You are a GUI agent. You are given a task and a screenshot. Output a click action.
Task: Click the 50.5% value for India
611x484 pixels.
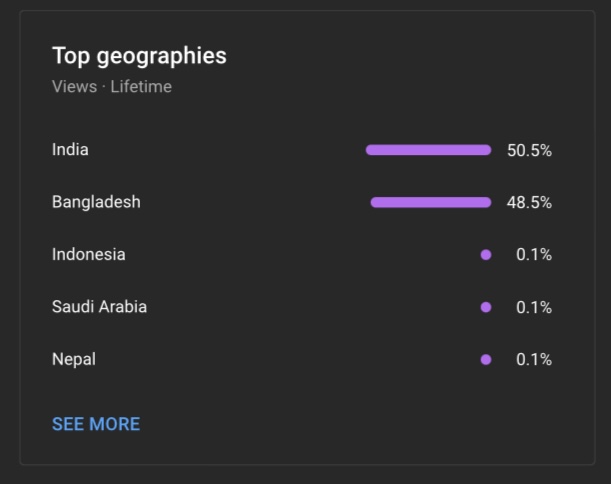529,150
